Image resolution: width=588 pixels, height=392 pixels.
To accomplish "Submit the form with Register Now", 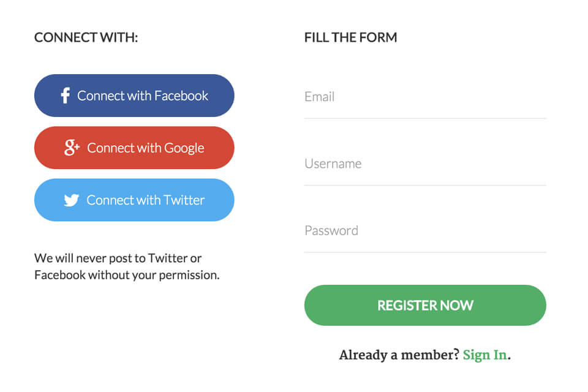I will point(424,305).
